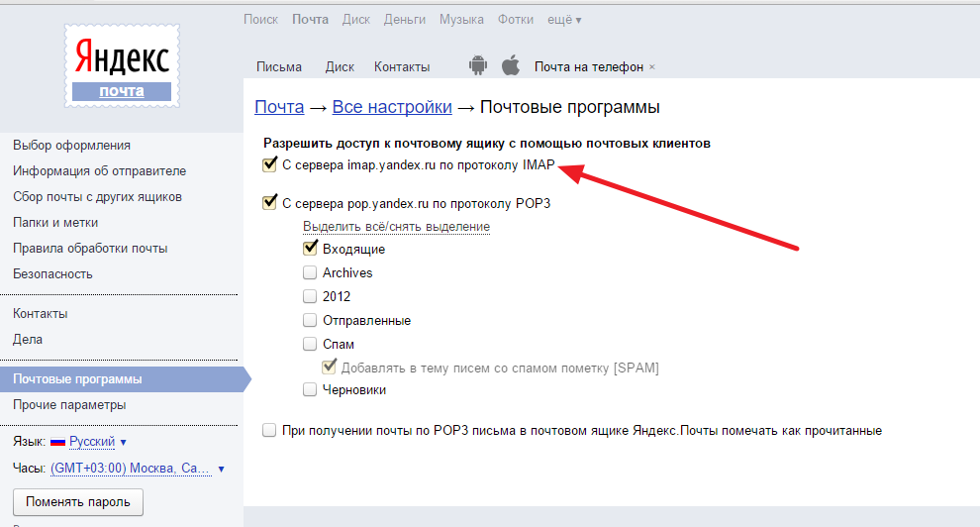980x527 pixels.
Task: Open Безопасность settings in the sidebar
Action: coord(52,273)
